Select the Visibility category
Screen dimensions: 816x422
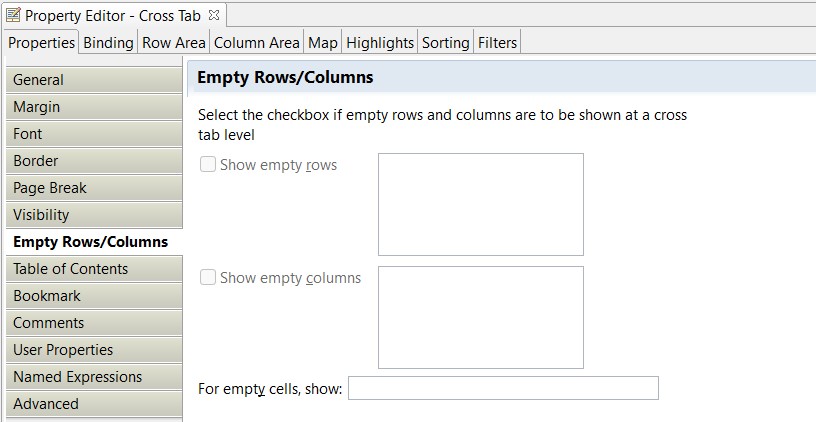[93, 215]
